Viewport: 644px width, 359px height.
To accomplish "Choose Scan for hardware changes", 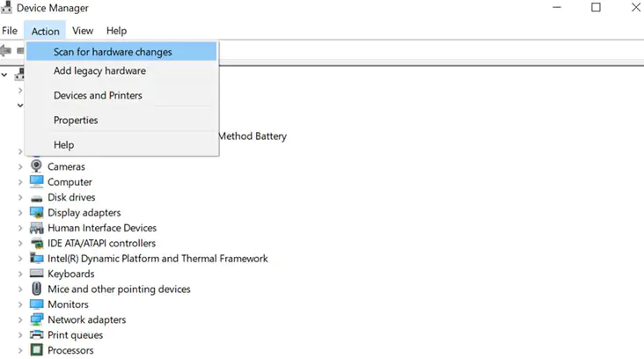I will tap(121, 52).
